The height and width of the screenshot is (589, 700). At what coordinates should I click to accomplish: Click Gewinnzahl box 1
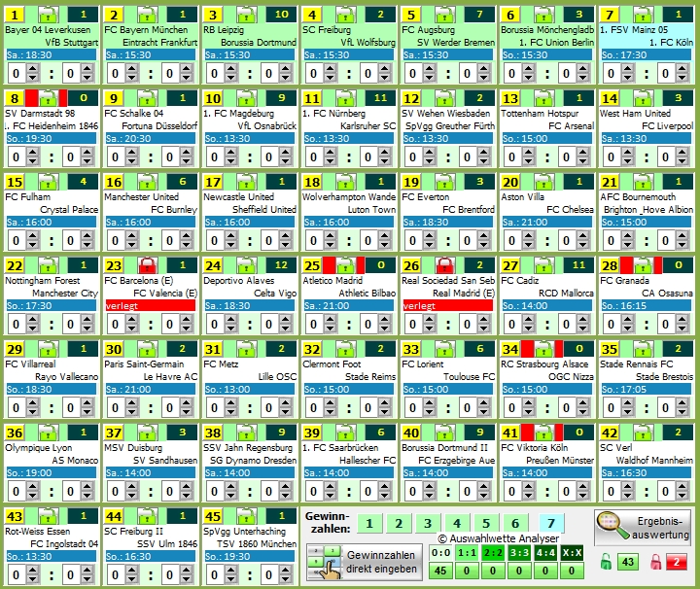point(369,523)
